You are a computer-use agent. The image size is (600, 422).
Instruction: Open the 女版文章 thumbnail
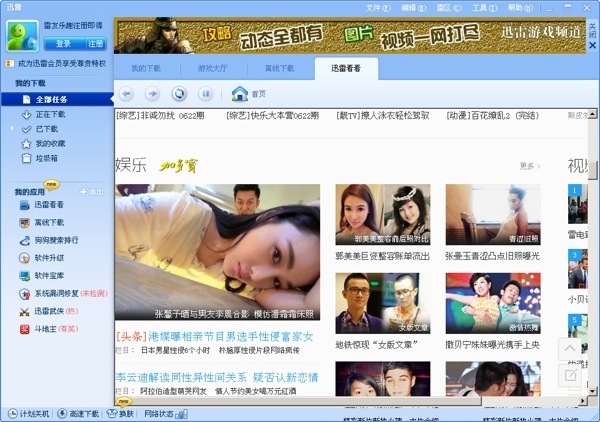pyautogui.click(x=383, y=303)
